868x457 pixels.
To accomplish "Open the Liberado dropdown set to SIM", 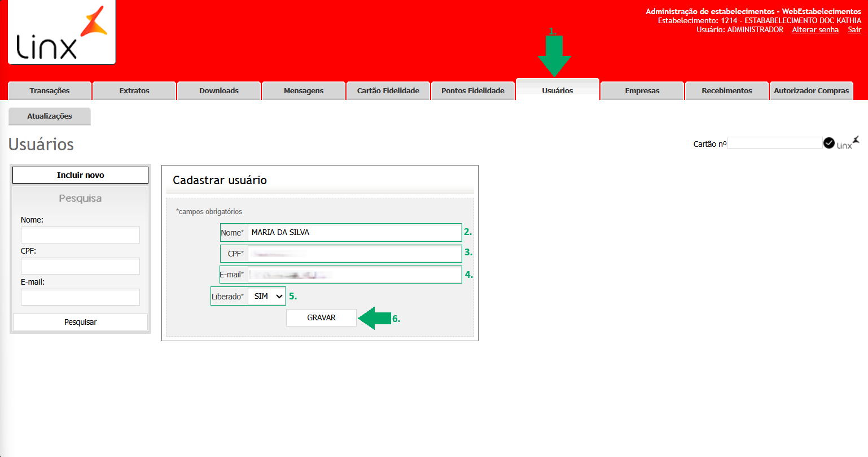I will click(x=267, y=296).
